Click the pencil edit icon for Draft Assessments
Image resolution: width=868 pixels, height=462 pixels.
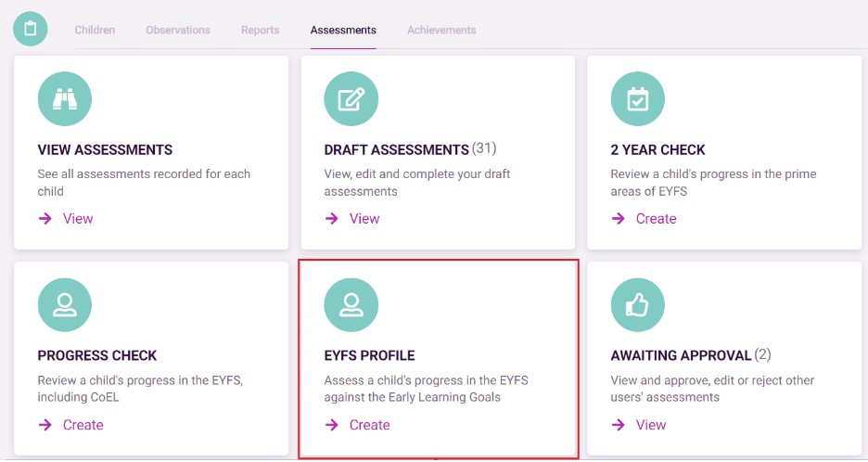(351, 98)
